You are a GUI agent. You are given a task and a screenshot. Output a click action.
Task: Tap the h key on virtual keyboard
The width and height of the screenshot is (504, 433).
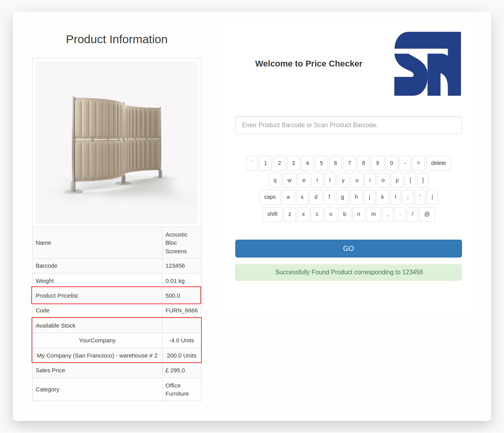click(x=356, y=197)
